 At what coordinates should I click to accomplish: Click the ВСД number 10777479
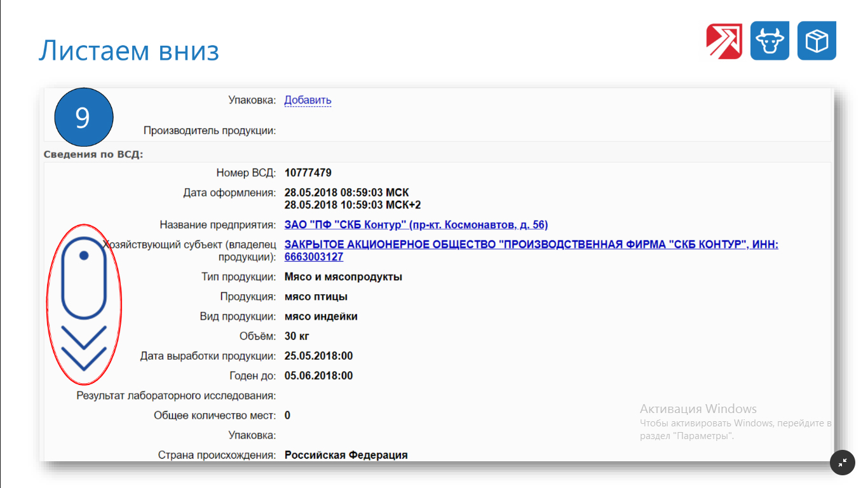point(308,173)
